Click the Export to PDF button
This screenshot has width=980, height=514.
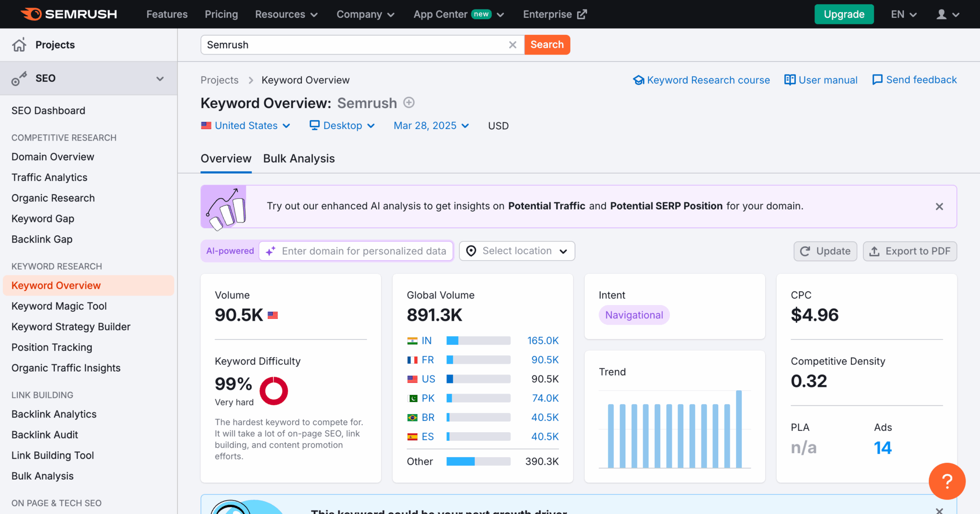point(910,251)
